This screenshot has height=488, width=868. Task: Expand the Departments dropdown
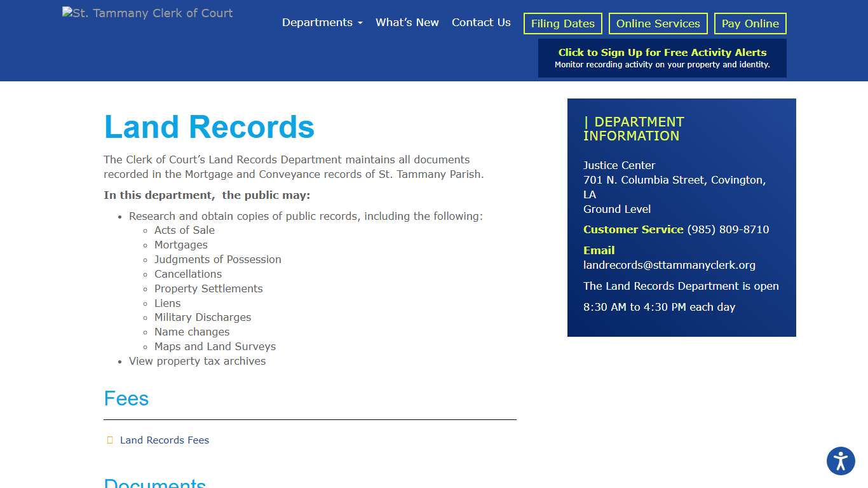322,22
